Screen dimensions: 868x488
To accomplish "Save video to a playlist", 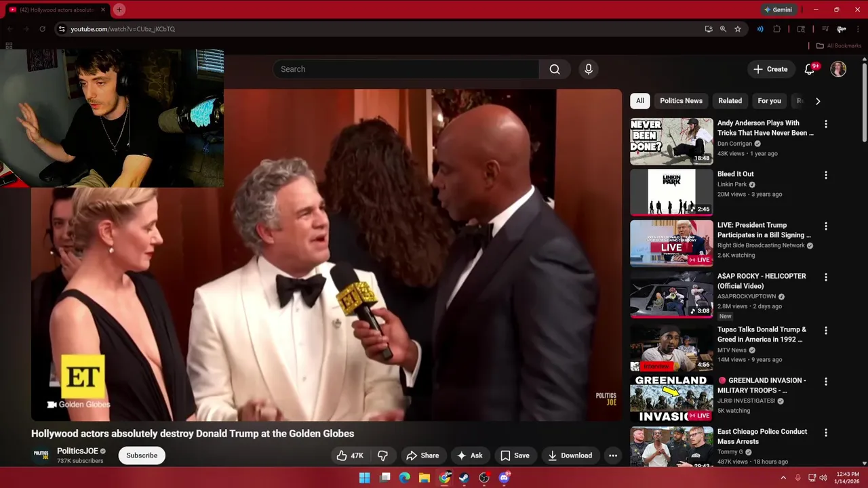I will point(515,455).
